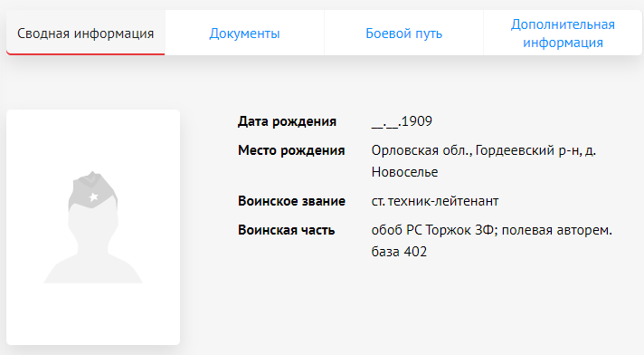Click the база 402 text

pos(399,252)
